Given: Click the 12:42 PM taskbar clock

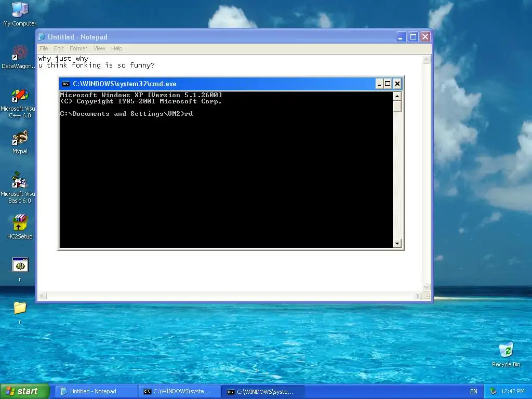Looking at the screenshot, I should point(513,391).
